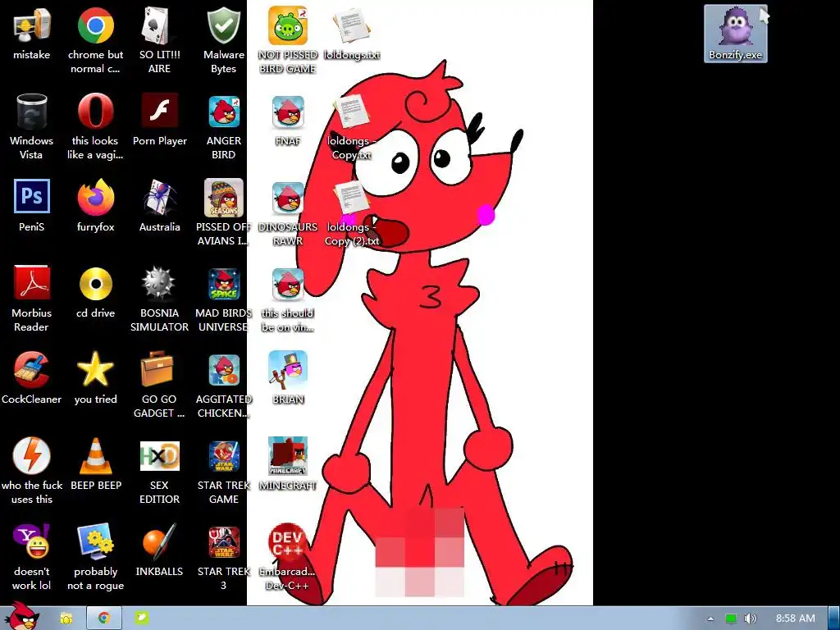Select the 'MINECRAFT' red bird icon
Viewport: 840px width, 630px height.
click(x=288, y=464)
